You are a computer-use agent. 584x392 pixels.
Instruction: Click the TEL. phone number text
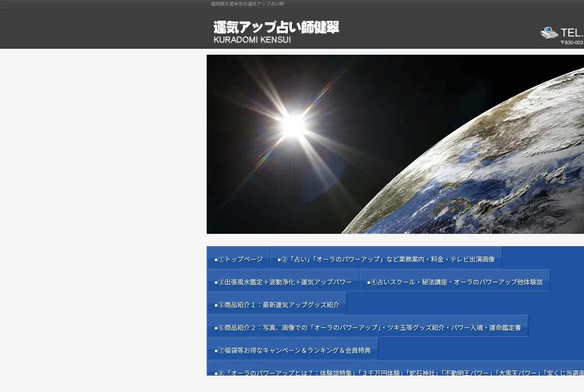[572, 32]
